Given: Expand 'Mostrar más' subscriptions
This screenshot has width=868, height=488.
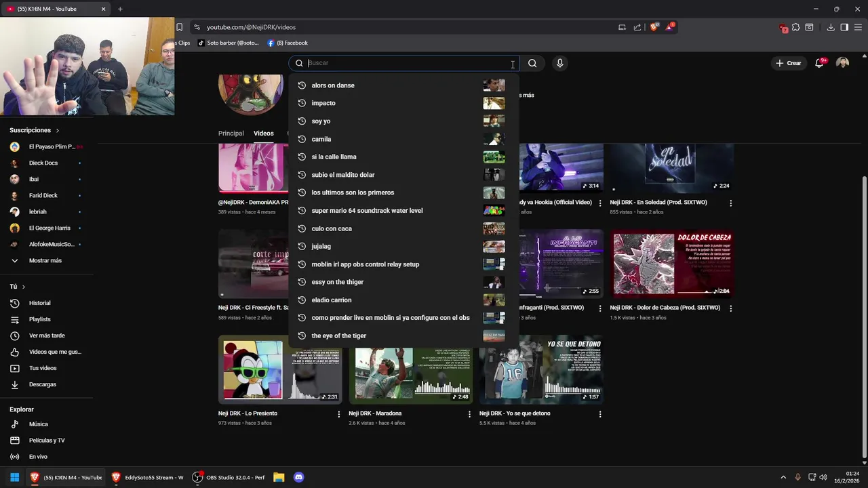Looking at the screenshot, I should (x=45, y=260).
